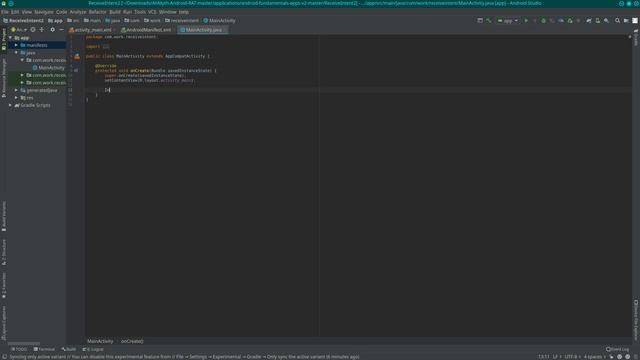Open Project Structure from the toolbar
Screen dimensions: 640x360
point(626,20)
